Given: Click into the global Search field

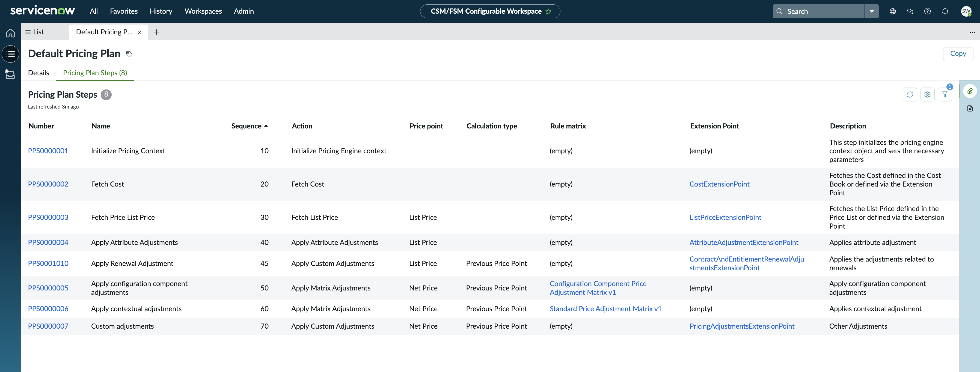Looking at the screenshot, I should pos(818,11).
